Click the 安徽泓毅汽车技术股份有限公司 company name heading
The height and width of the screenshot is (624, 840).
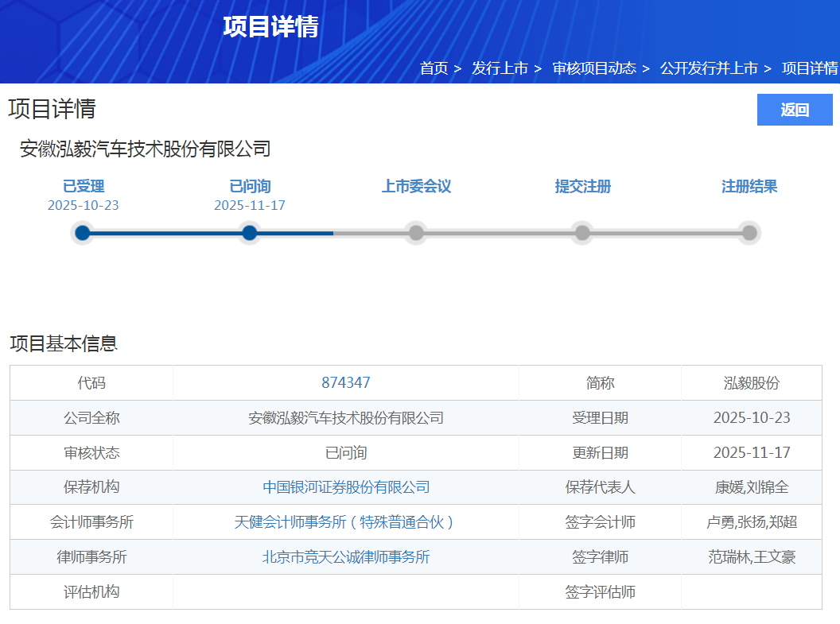click(x=146, y=149)
